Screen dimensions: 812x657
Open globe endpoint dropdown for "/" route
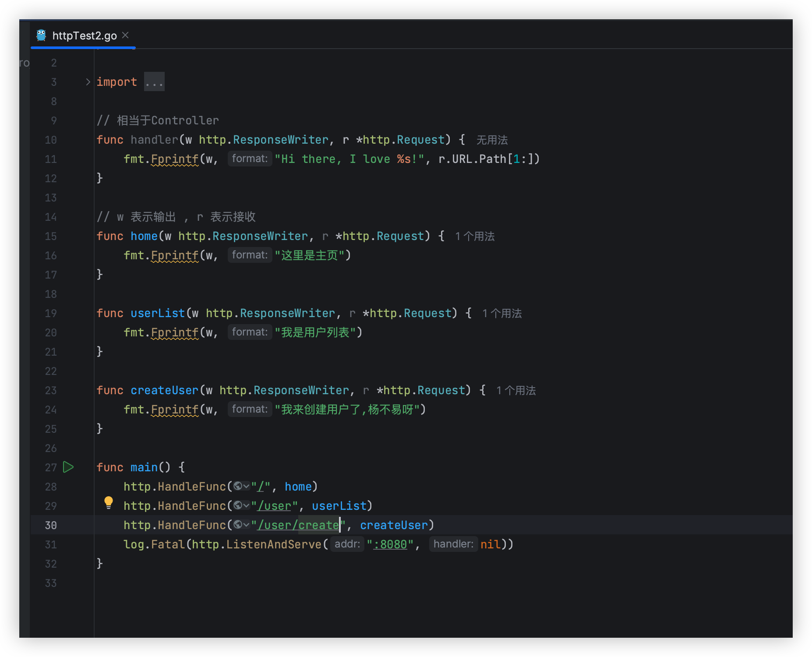click(241, 486)
